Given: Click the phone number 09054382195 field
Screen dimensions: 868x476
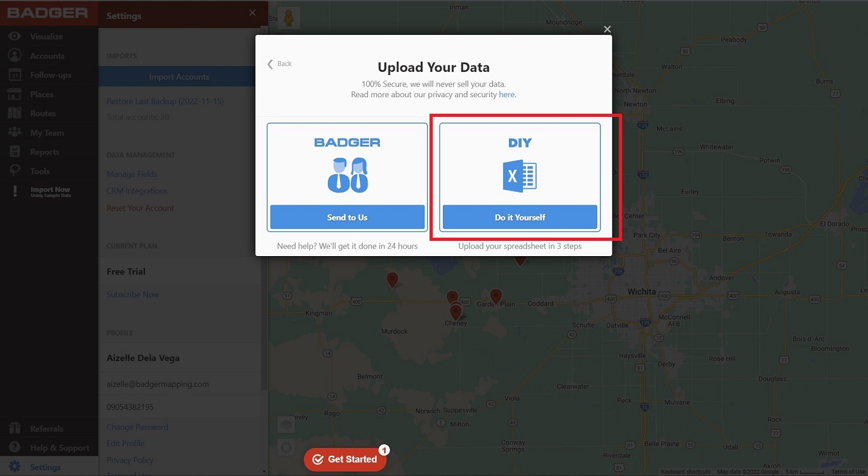Looking at the screenshot, I should click(130, 407).
